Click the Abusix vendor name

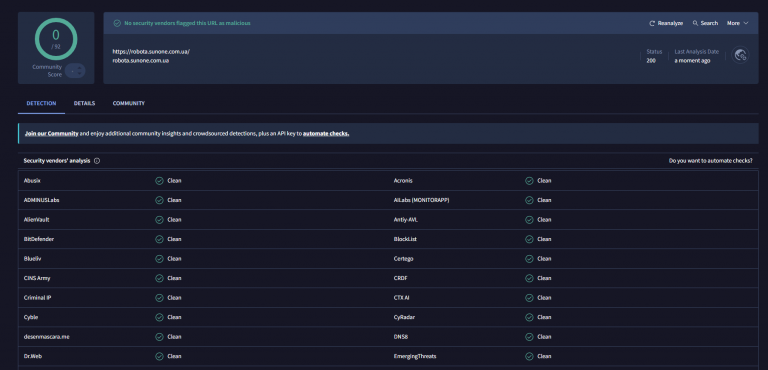pyautogui.click(x=32, y=180)
